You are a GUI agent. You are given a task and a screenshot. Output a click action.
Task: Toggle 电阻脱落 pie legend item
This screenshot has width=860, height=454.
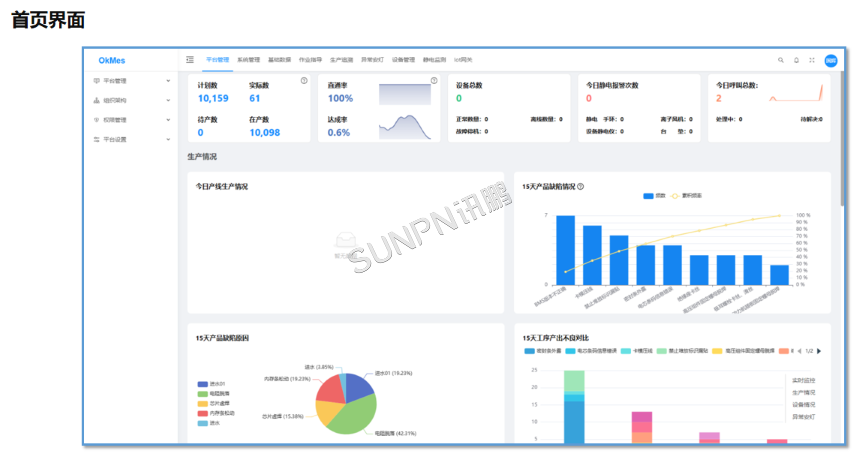(213, 394)
